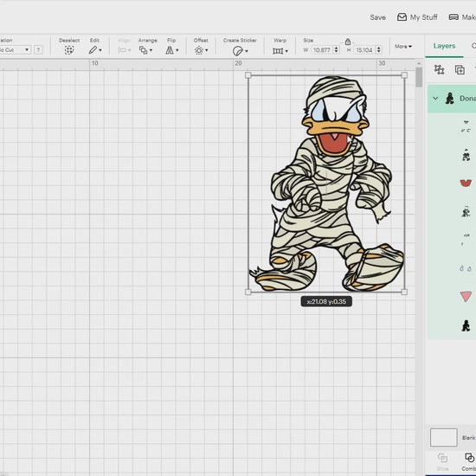The image size is (476, 476).
Task: Click the width size input field
Action: (322, 50)
